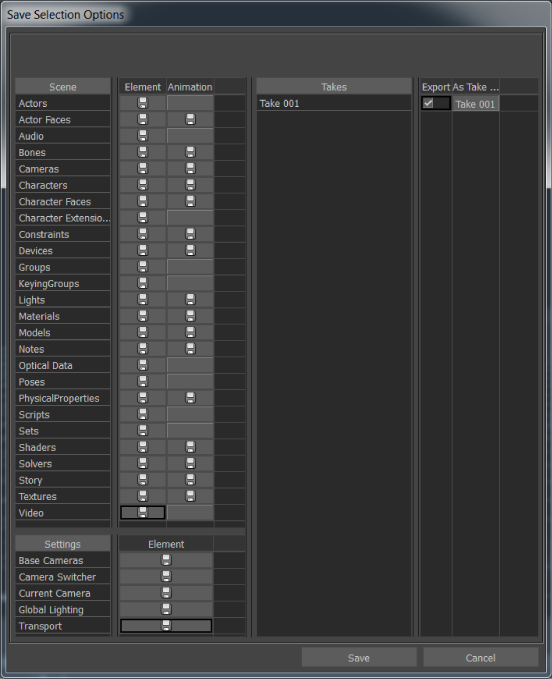Screen dimensions: 552x679
Task: Select Take 001 in the Takes list
Action: 334,103
